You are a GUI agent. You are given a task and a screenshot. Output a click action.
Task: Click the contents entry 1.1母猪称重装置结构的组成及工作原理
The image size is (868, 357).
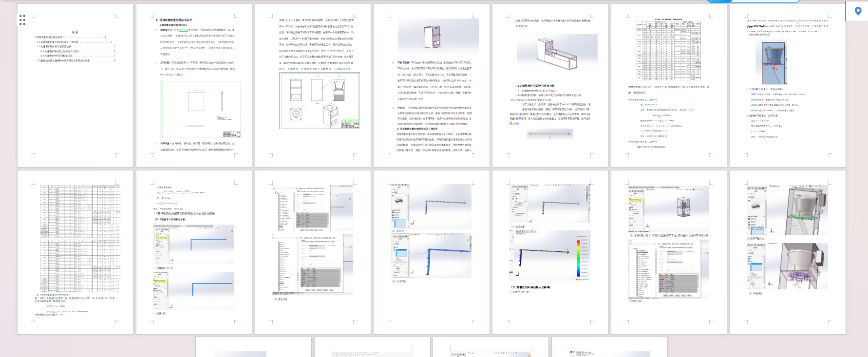pyautogui.click(x=75, y=42)
